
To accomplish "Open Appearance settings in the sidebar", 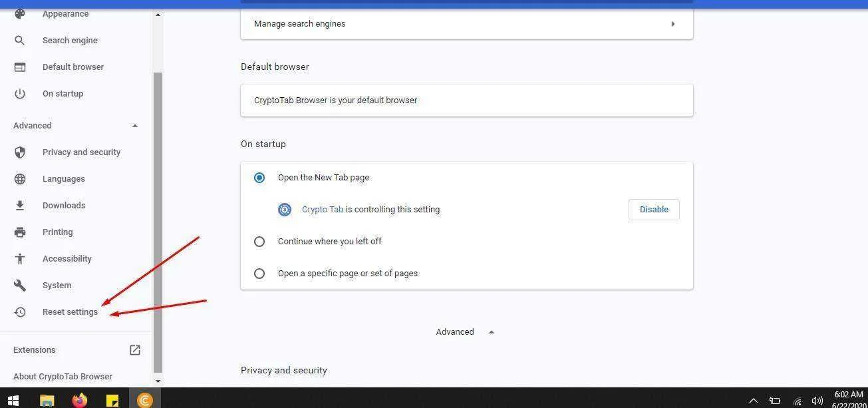I will (65, 14).
